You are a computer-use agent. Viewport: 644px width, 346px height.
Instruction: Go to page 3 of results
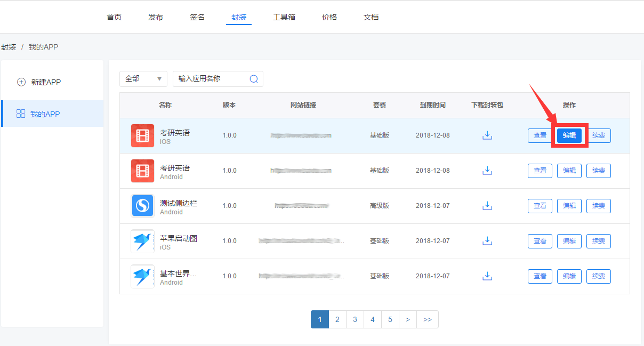[x=355, y=319]
